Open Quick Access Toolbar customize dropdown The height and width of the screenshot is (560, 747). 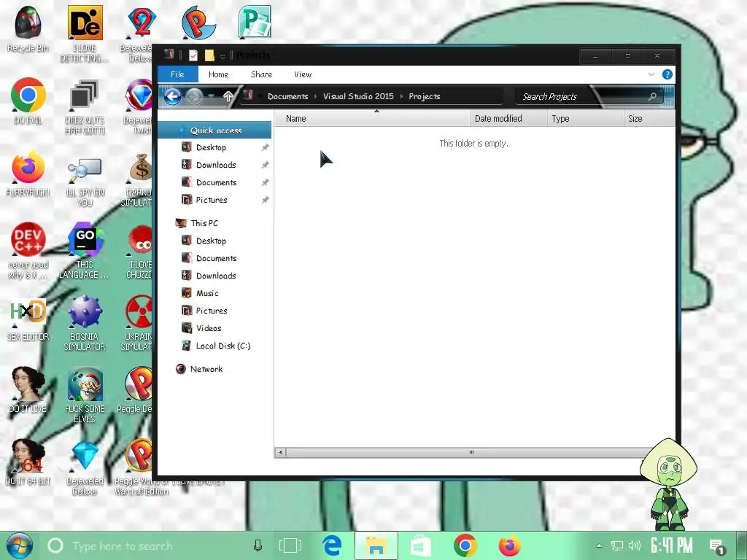[x=222, y=57]
